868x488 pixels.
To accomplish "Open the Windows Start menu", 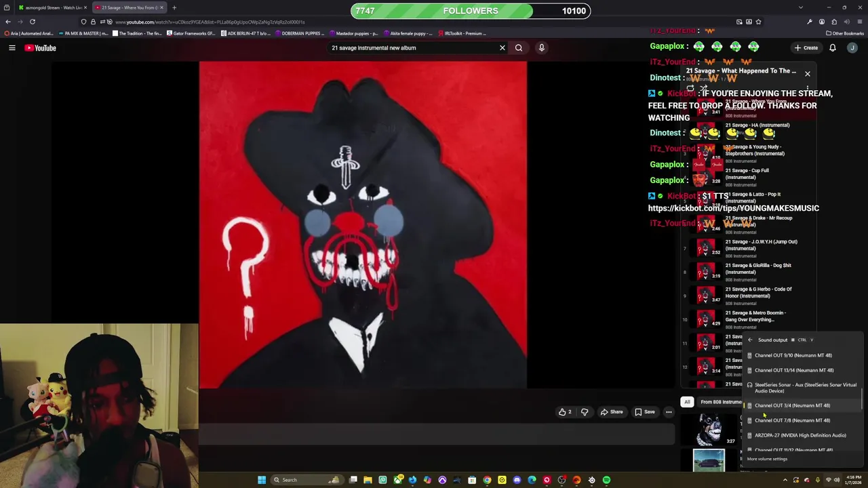I will (x=262, y=480).
